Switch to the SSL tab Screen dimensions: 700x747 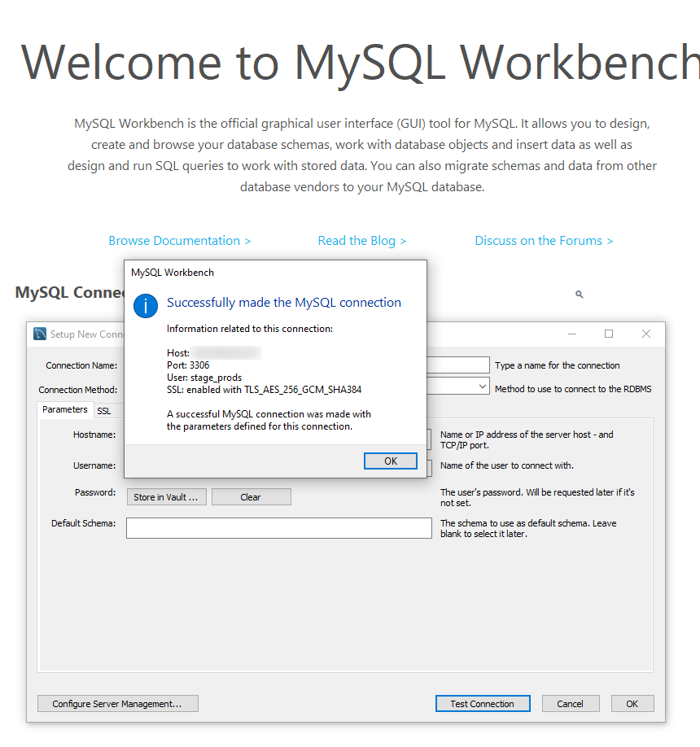(x=104, y=411)
